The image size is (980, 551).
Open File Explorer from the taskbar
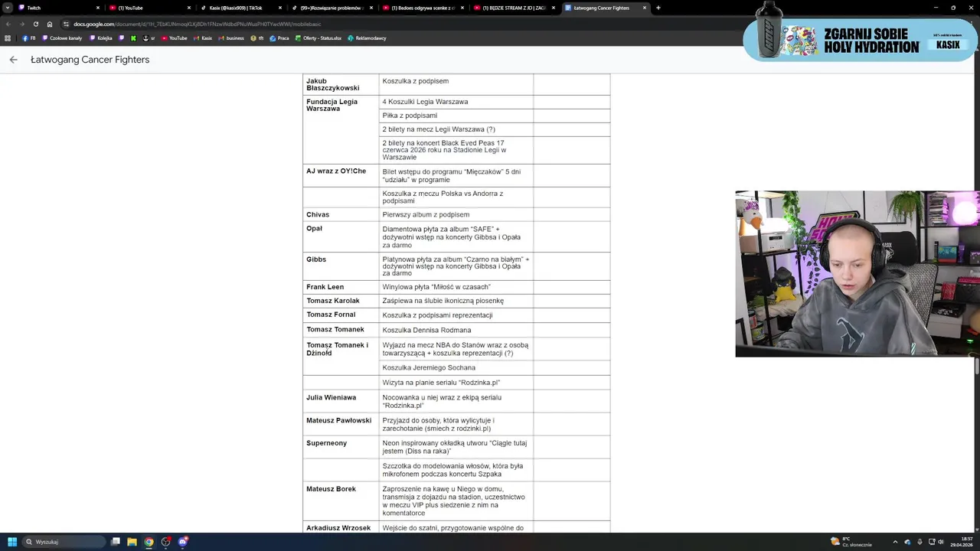tap(132, 542)
